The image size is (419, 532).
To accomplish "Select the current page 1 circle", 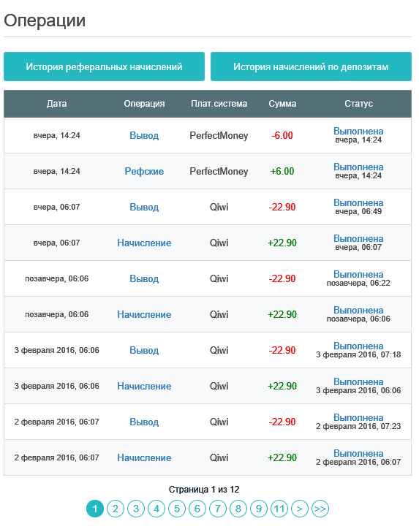I will pos(95,509).
